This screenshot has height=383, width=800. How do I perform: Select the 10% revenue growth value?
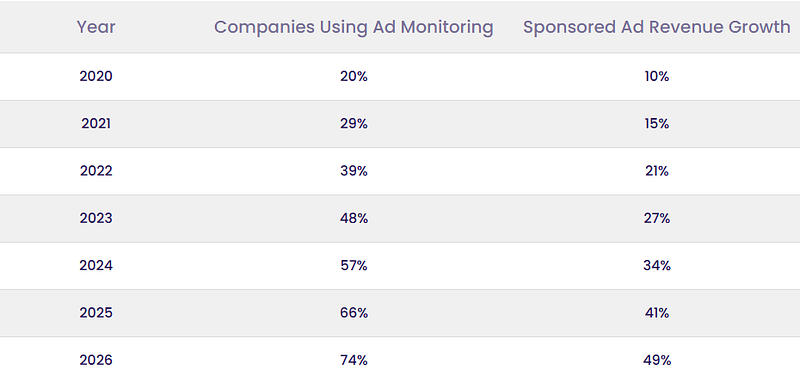click(657, 76)
